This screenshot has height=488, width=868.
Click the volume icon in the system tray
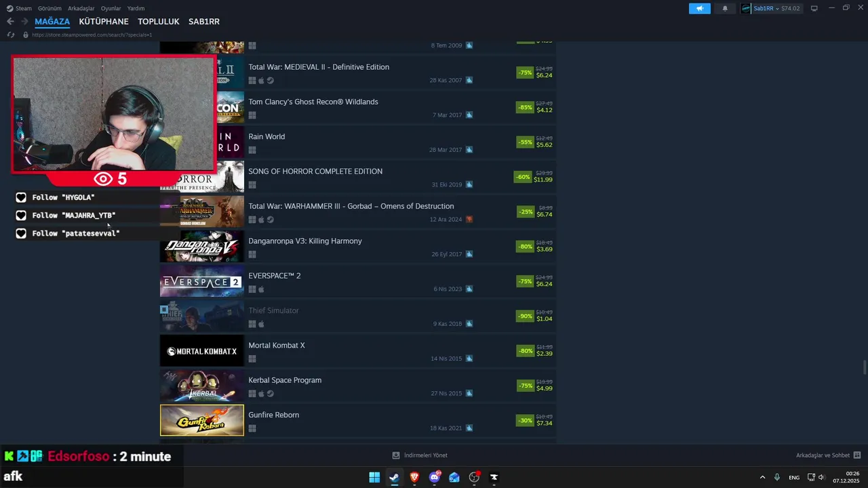click(821, 477)
